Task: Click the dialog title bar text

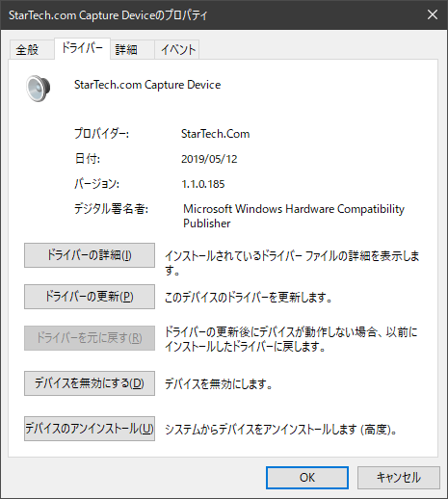Action: click(108, 15)
